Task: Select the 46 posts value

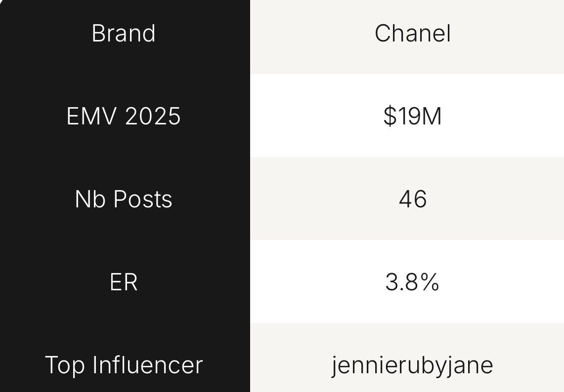Action: (x=413, y=199)
